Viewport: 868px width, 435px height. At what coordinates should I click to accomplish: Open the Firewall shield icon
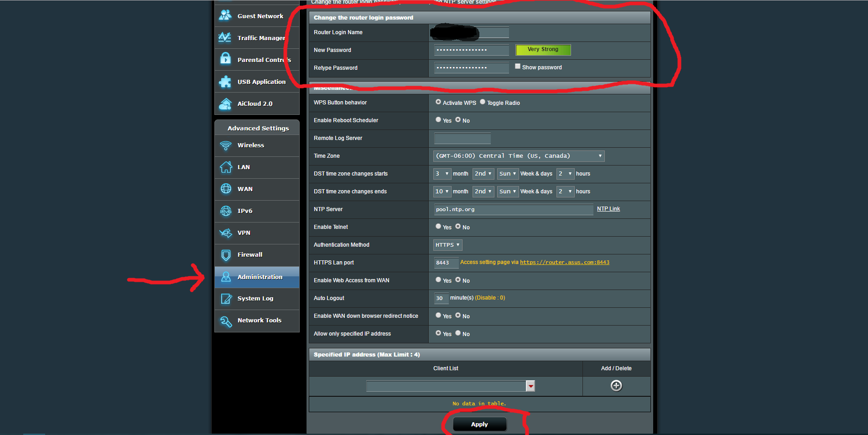pos(225,255)
